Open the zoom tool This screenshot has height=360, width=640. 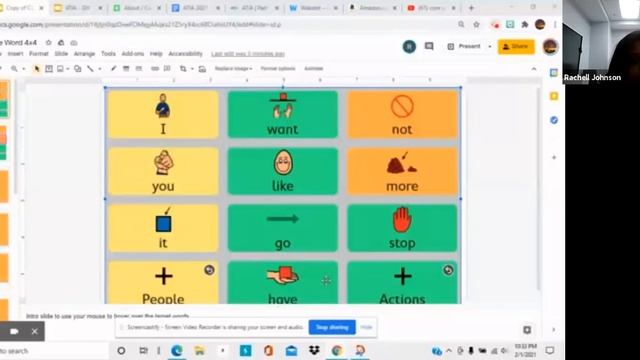click(14, 69)
